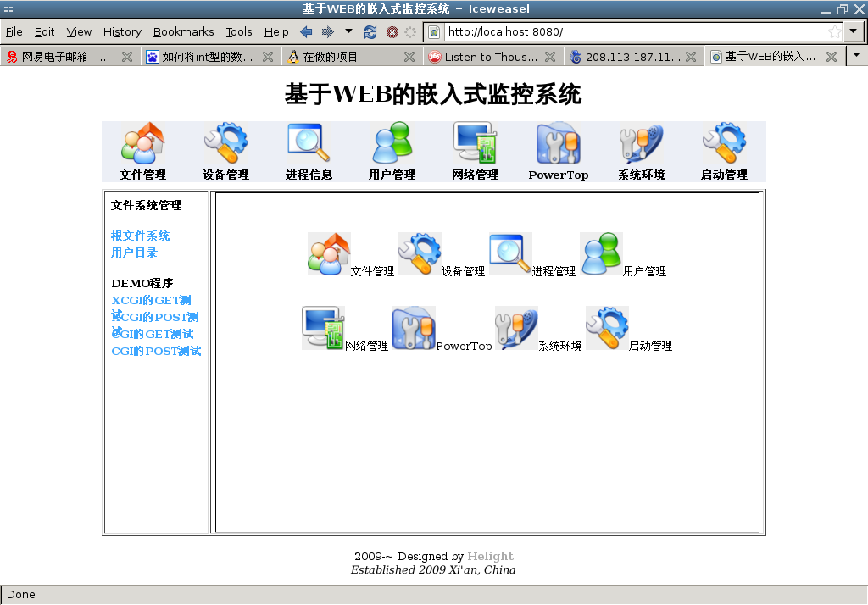
Task: Open the URL bar history dropdown arrow
Action: click(854, 32)
